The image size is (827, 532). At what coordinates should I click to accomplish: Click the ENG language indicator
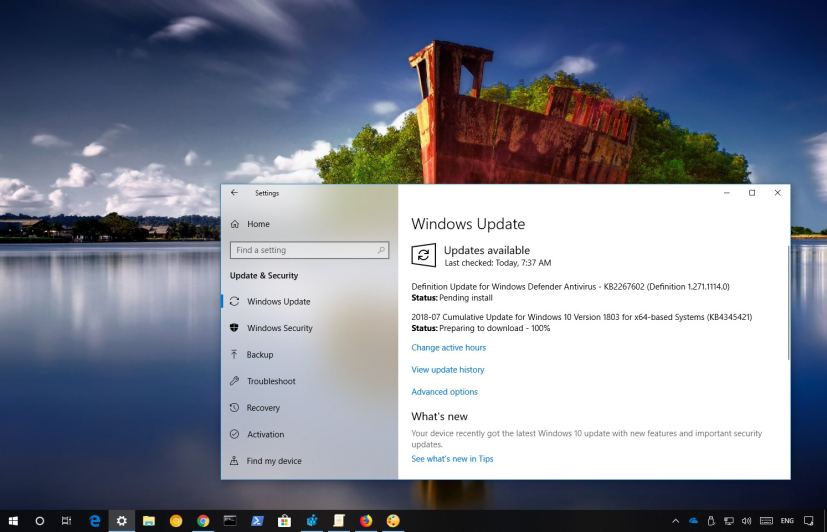coord(787,521)
